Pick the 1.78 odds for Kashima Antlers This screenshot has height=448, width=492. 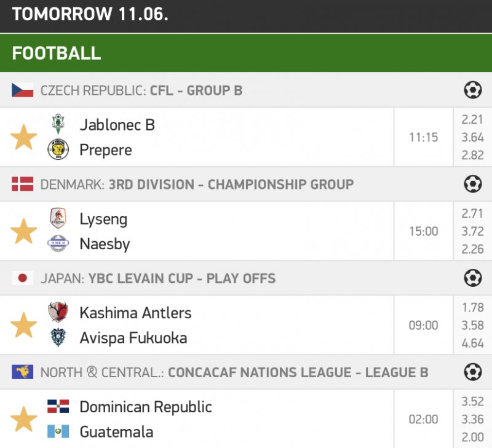click(x=472, y=307)
